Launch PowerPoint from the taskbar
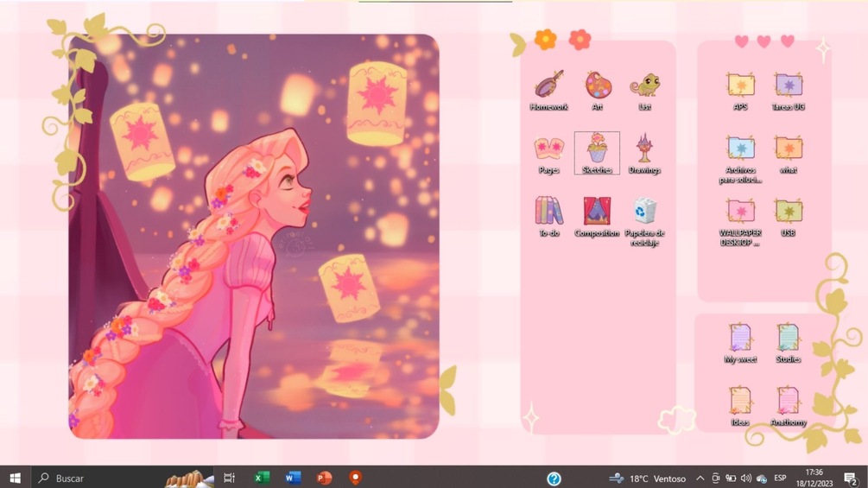The image size is (868, 488). (x=325, y=478)
